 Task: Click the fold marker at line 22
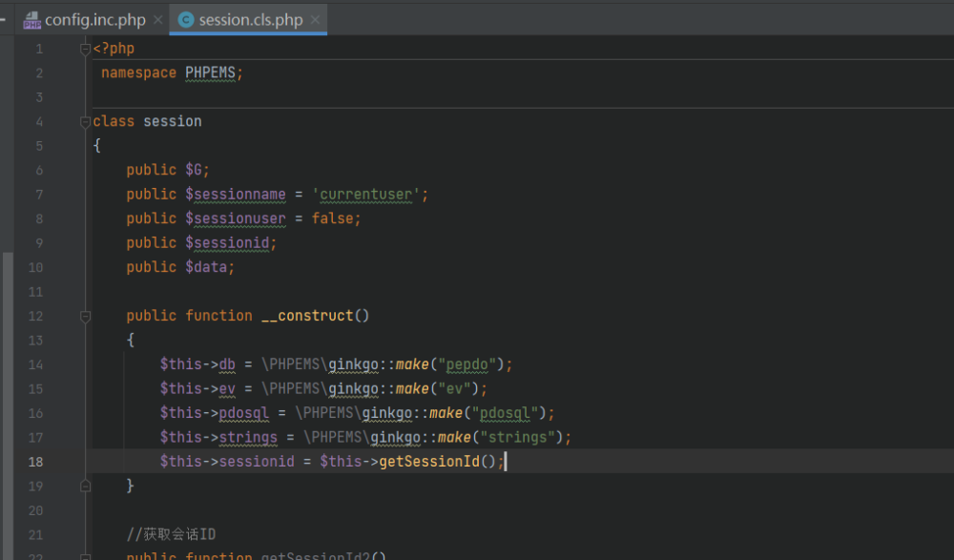pos(85,556)
